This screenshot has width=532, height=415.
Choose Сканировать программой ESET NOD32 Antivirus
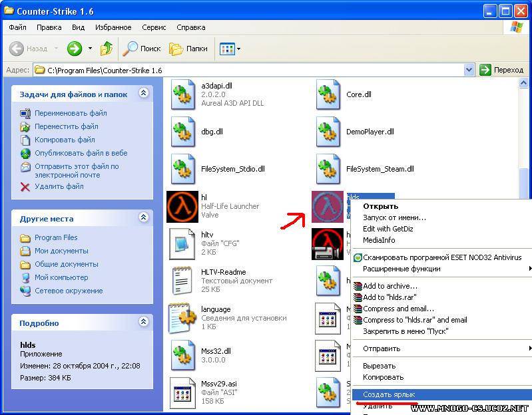442,257
